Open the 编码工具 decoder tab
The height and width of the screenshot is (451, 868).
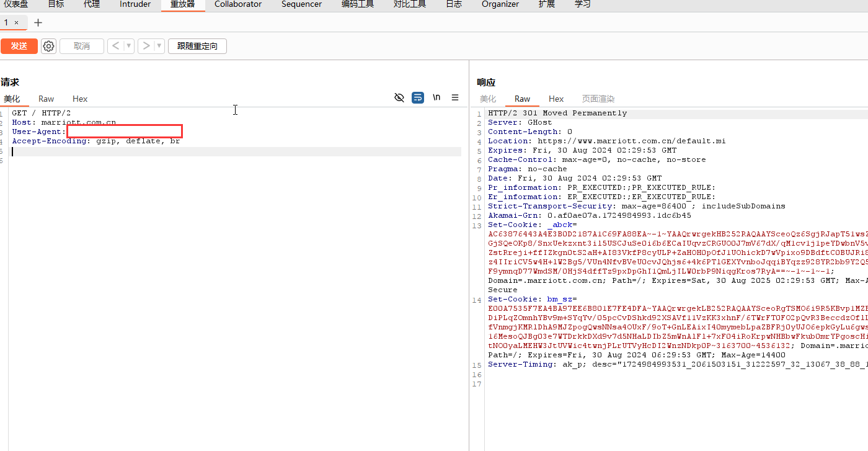click(x=358, y=4)
